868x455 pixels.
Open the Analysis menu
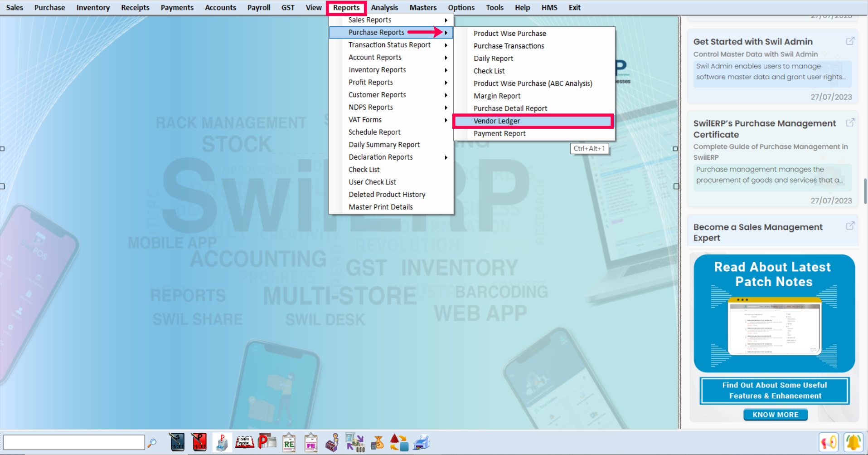tap(384, 7)
